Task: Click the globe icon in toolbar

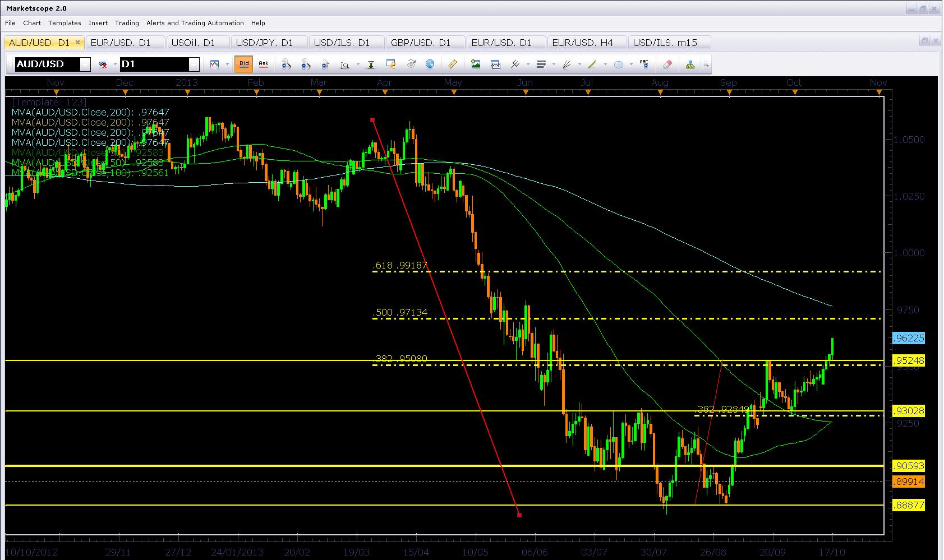Action: coord(430,64)
